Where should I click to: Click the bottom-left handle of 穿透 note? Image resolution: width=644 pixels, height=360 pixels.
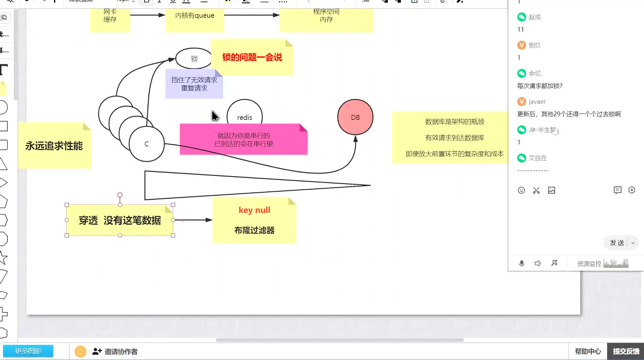[x=67, y=235]
